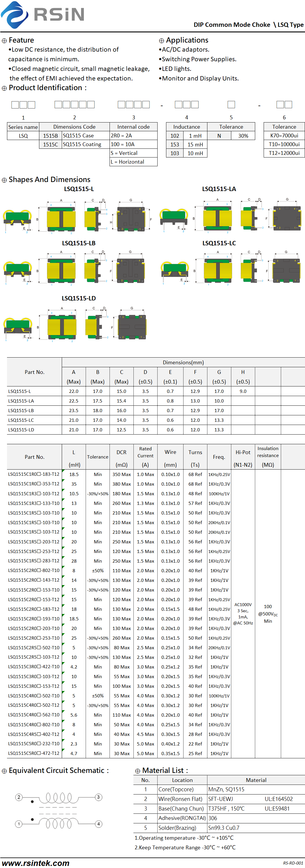Open the www.rsintek.com website link
This screenshot has height=868, width=305.
tap(35, 863)
